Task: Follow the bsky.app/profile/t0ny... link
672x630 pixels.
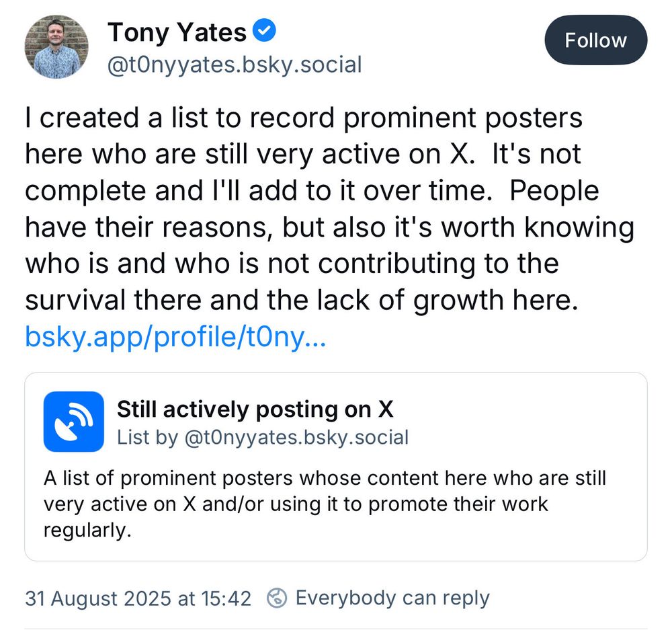Action: pyautogui.click(x=175, y=336)
